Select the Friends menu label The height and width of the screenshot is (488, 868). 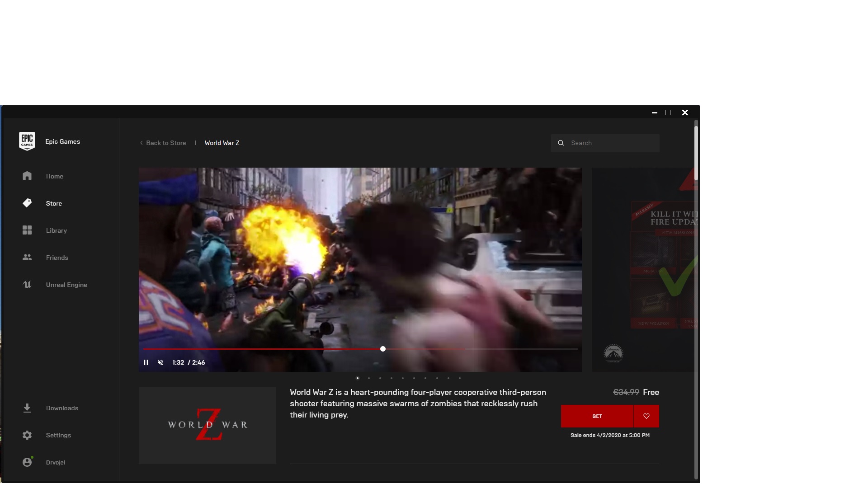[57, 258]
